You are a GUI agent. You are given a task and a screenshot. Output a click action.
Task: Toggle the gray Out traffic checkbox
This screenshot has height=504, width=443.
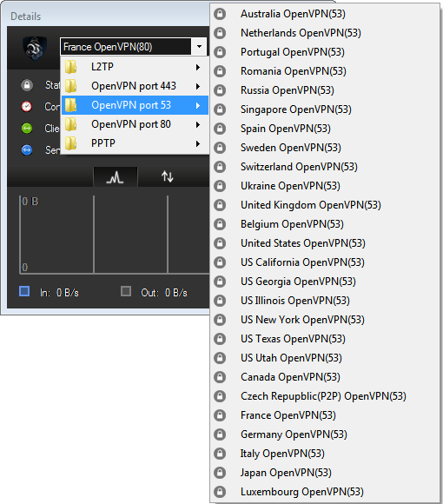tap(126, 291)
